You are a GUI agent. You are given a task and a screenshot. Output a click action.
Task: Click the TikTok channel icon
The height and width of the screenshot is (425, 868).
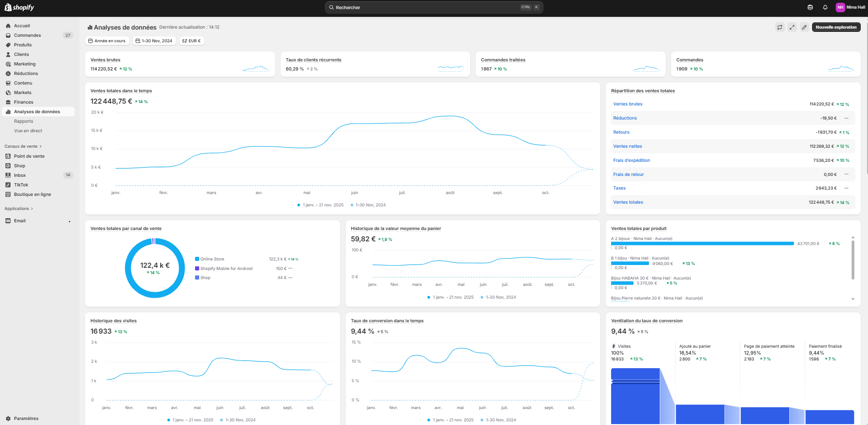[8, 185]
